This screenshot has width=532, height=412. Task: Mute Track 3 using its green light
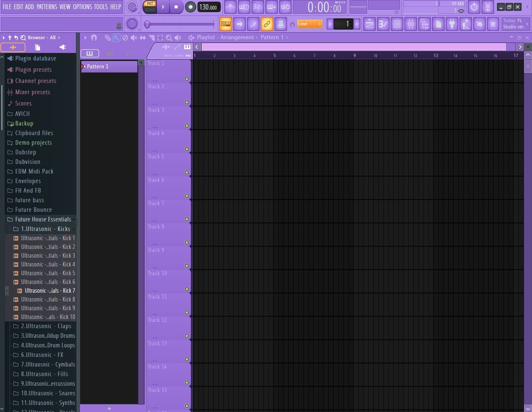point(187,126)
